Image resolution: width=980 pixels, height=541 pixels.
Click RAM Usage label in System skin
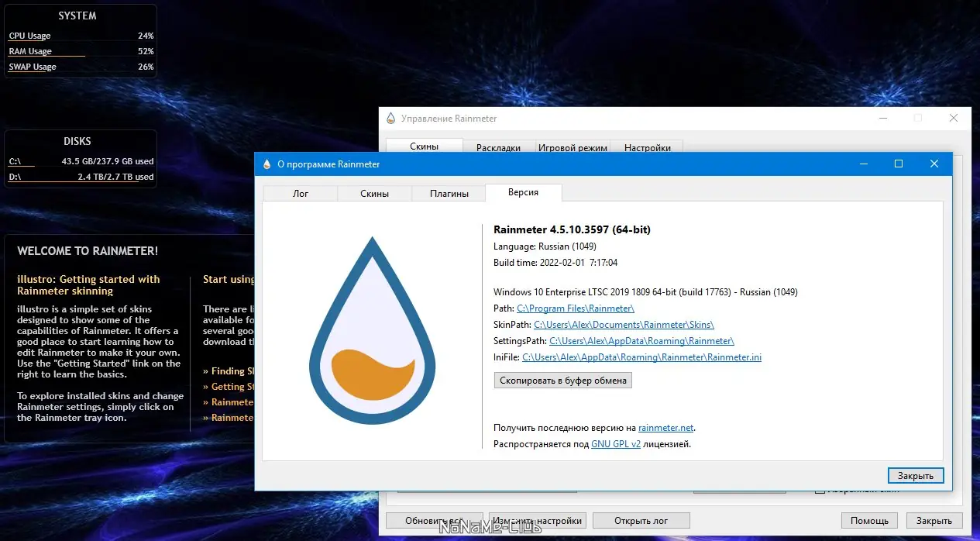pyautogui.click(x=30, y=51)
